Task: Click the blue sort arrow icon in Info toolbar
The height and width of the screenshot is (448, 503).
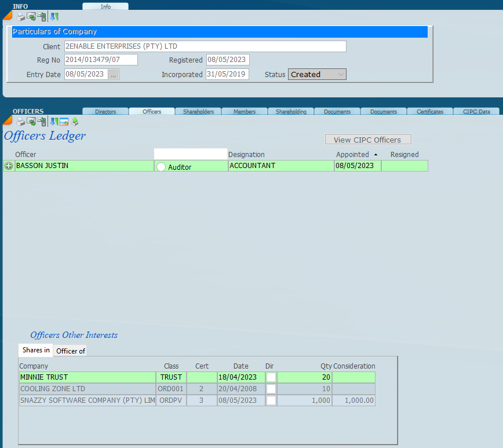Action: pyautogui.click(x=54, y=17)
